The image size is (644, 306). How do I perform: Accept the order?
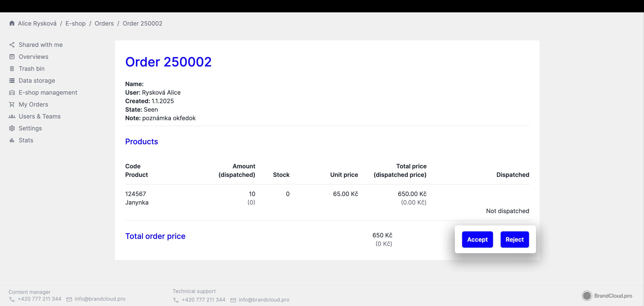(477, 240)
